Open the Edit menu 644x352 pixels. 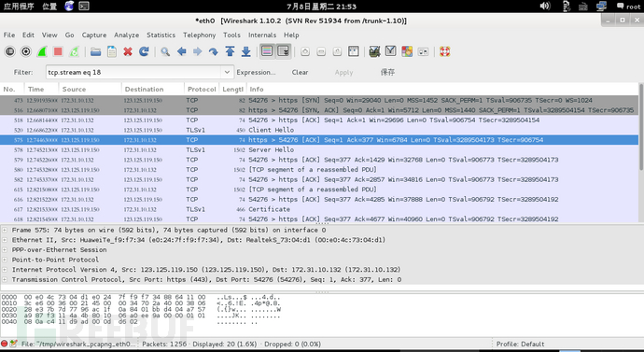pyautogui.click(x=28, y=35)
